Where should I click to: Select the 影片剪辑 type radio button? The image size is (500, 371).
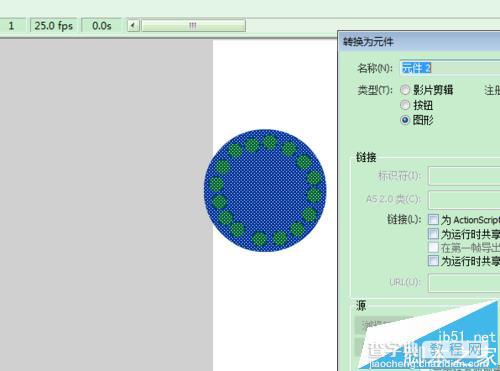405,90
